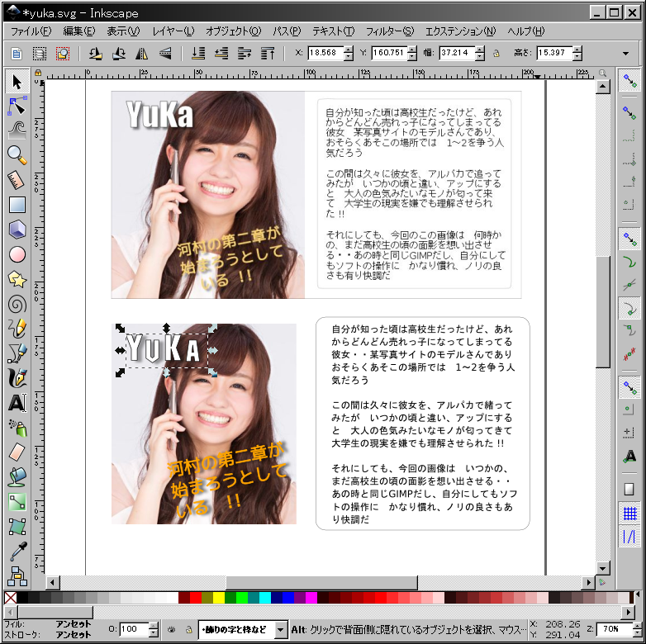The image size is (646, 644).
Task: Decrease height value stepper
Action: pyautogui.click(x=577, y=57)
